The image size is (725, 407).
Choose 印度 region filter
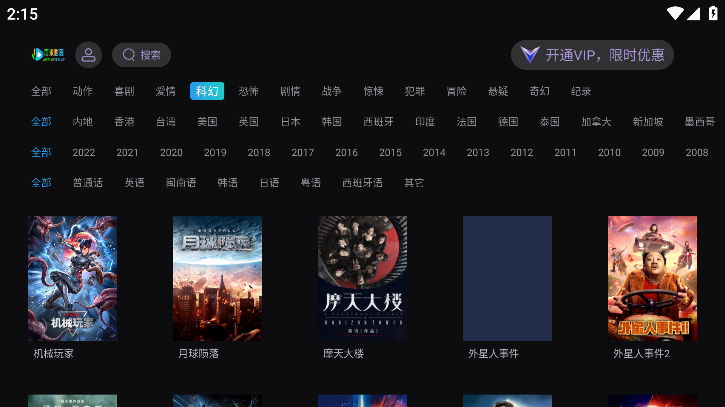pyautogui.click(x=425, y=122)
